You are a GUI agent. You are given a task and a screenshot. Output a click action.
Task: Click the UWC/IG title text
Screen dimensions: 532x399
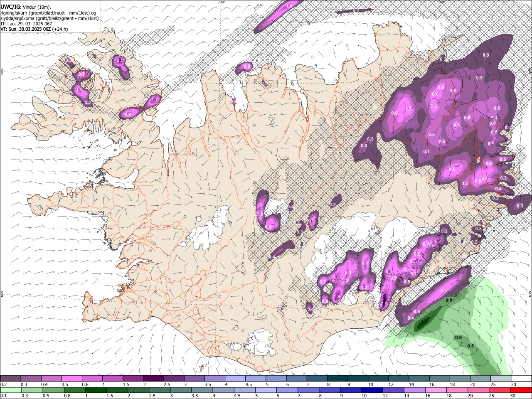[10, 6]
